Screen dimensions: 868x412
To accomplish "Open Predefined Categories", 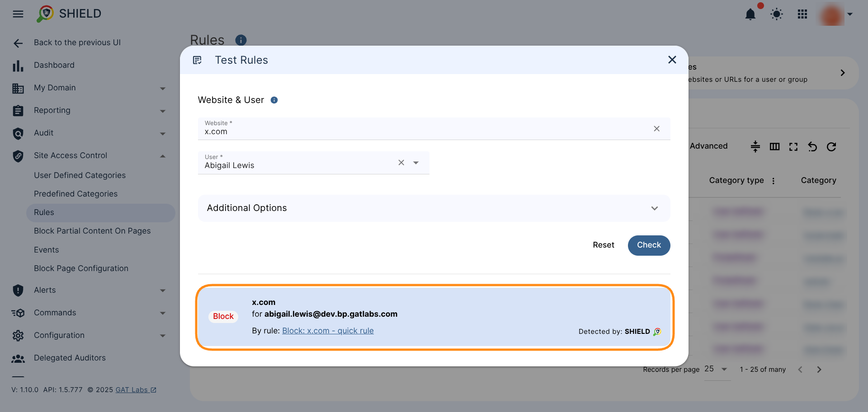I will click(x=75, y=194).
